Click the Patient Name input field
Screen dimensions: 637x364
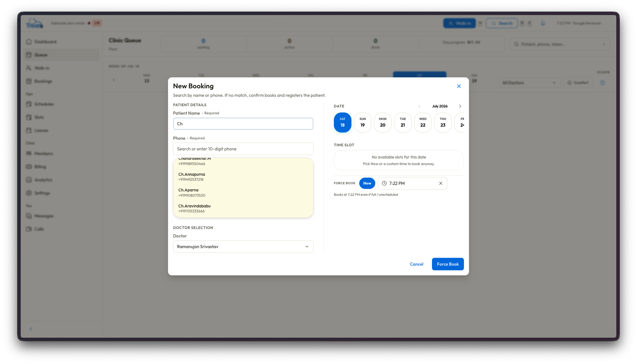(x=243, y=124)
